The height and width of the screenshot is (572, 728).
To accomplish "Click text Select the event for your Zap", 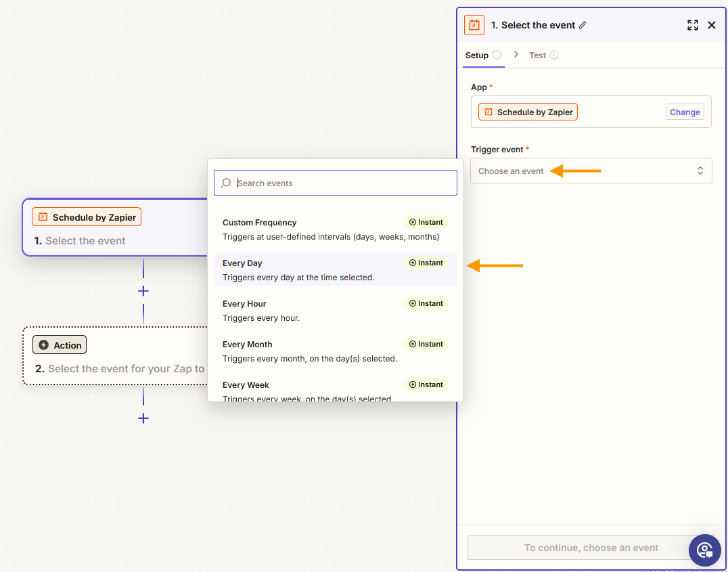I will pyautogui.click(x=126, y=368).
